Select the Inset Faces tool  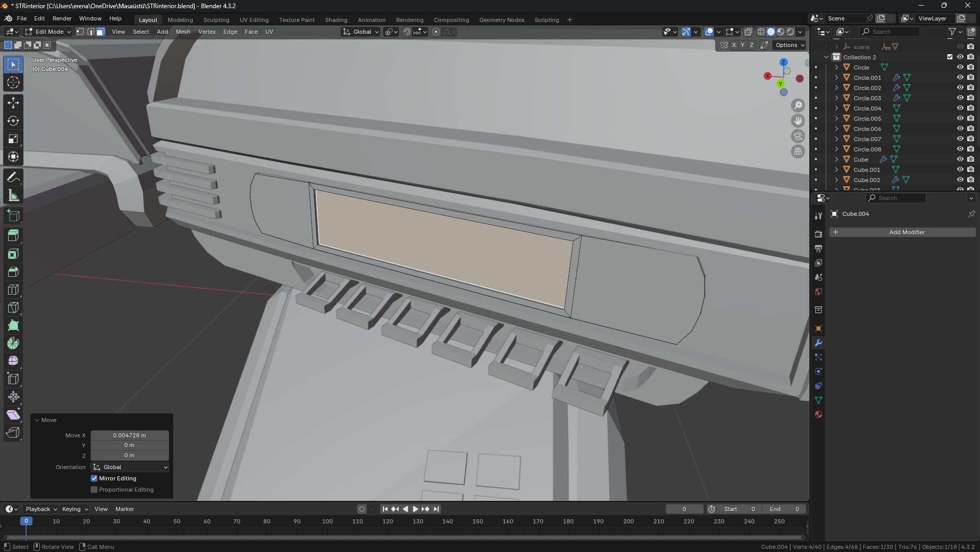(13, 254)
